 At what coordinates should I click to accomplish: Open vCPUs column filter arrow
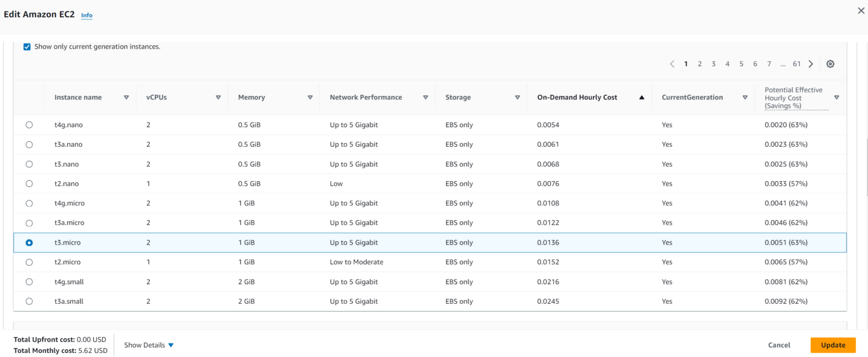[218, 97]
